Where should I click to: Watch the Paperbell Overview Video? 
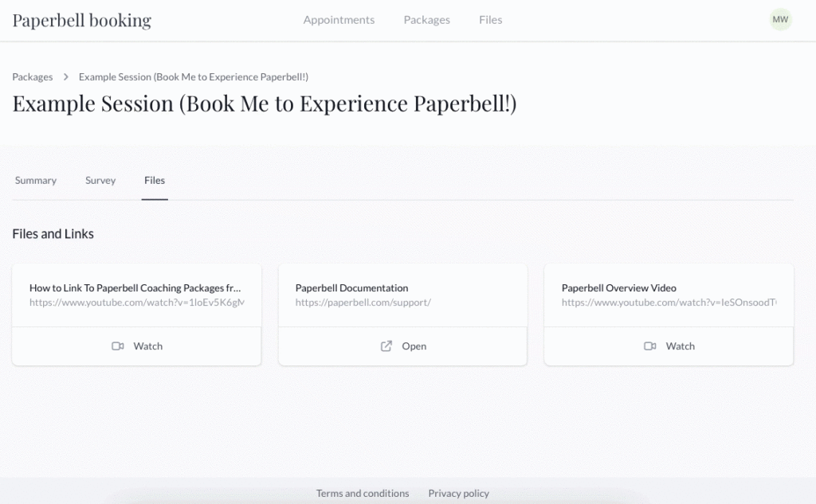669,346
